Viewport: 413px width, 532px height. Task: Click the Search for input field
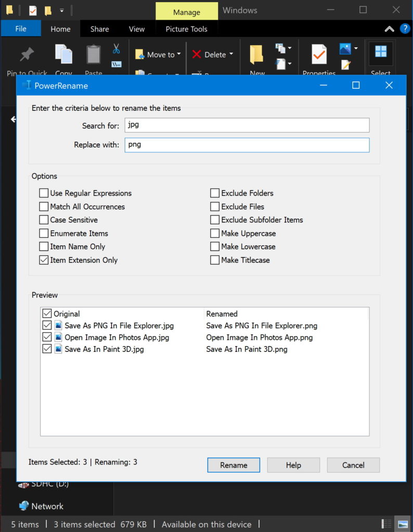click(247, 125)
